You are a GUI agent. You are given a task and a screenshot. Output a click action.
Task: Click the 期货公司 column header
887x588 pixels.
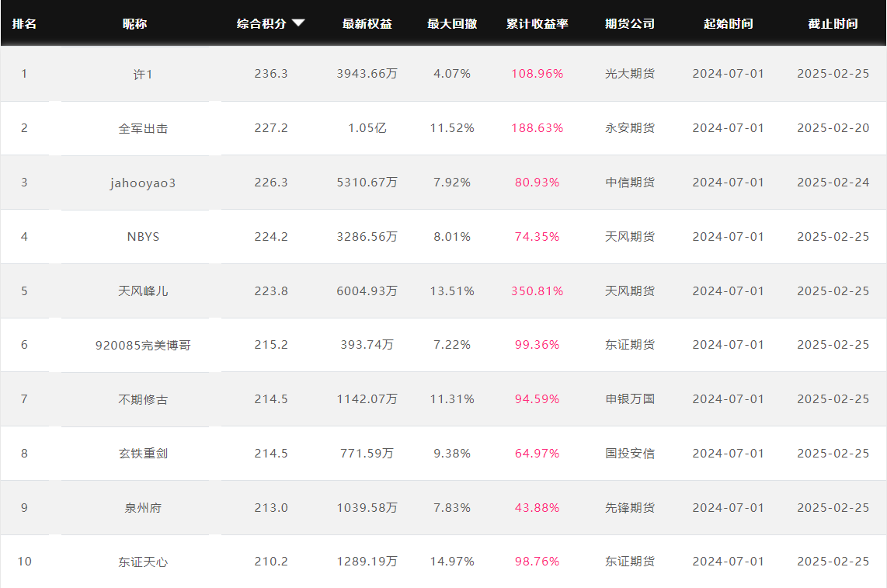click(630, 24)
